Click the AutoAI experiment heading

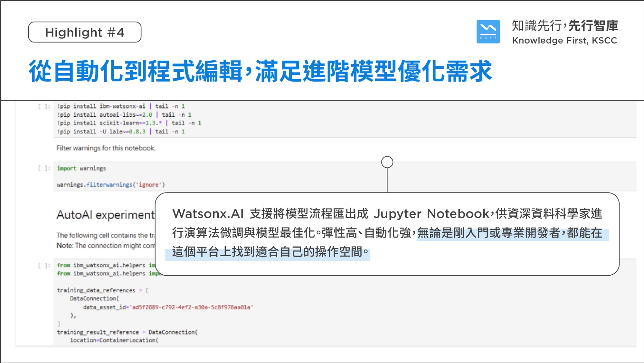106,215
